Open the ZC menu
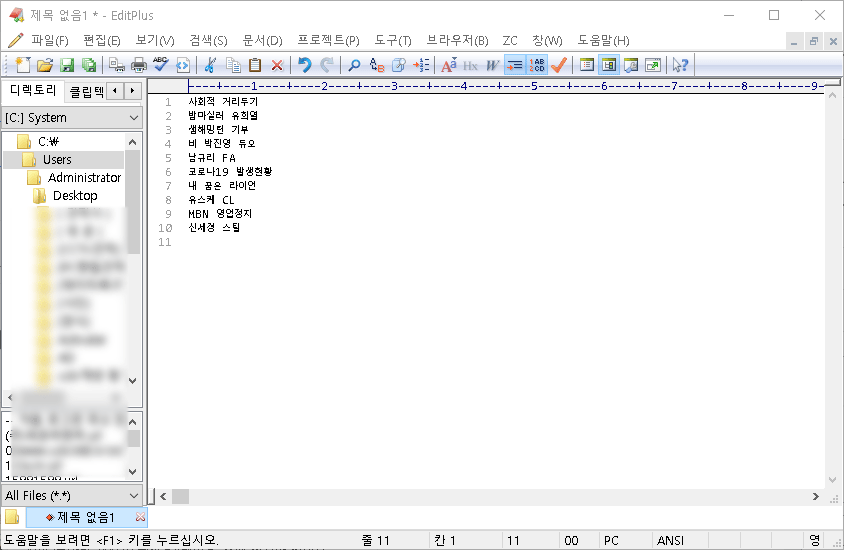 [510, 40]
